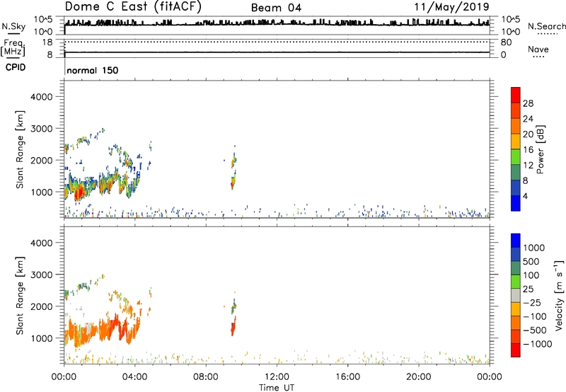Click the "500" velocity colorbar label

pyautogui.click(x=533, y=261)
